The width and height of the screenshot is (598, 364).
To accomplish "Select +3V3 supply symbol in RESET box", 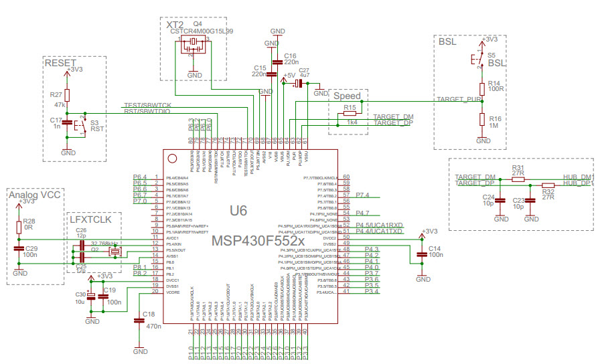I will point(67,74).
